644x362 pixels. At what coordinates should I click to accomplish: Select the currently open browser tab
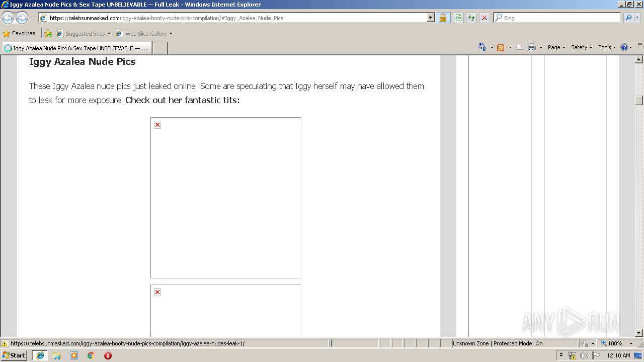click(76, 48)
